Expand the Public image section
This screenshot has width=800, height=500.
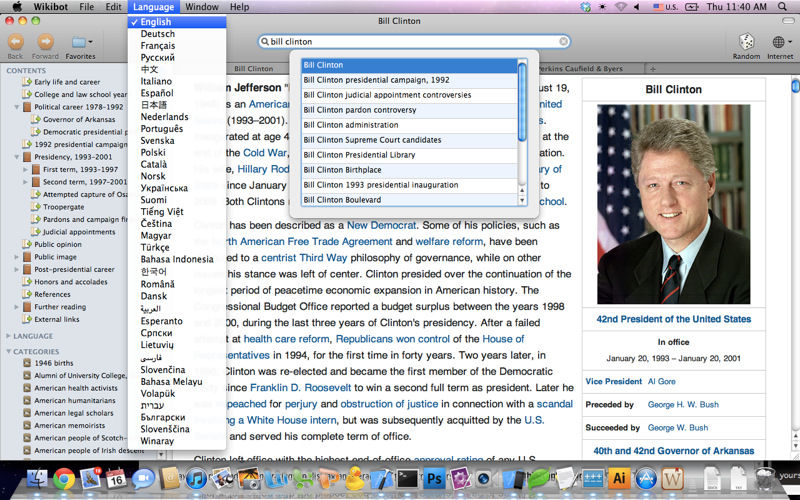(x=16, y=257)
